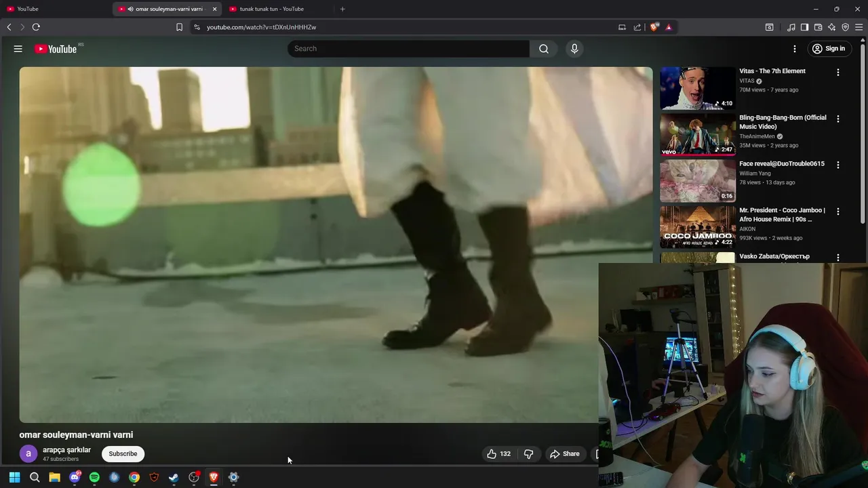Open Windows Start menu

pos(14,477)
